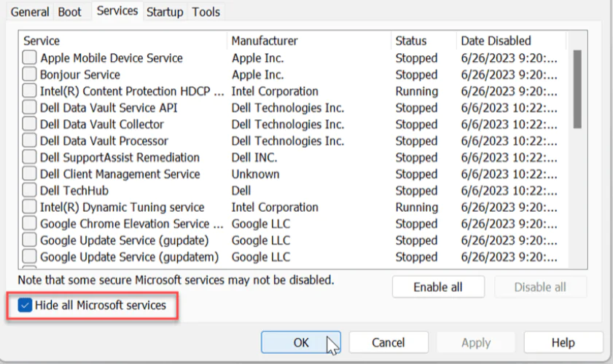This screenshot has height=364, width=613.
Task: Sort by the Status column header
Action: click(423, 41)
